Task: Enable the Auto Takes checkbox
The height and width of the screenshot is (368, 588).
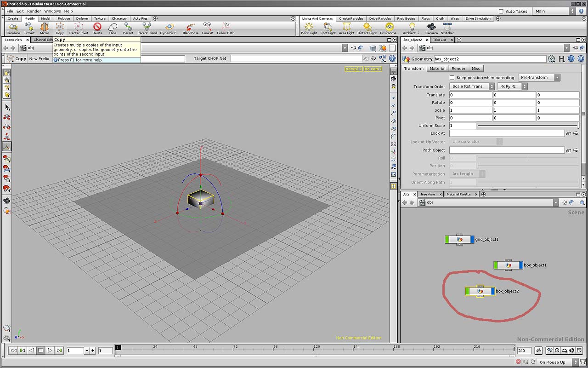Action: click(501, 11)
